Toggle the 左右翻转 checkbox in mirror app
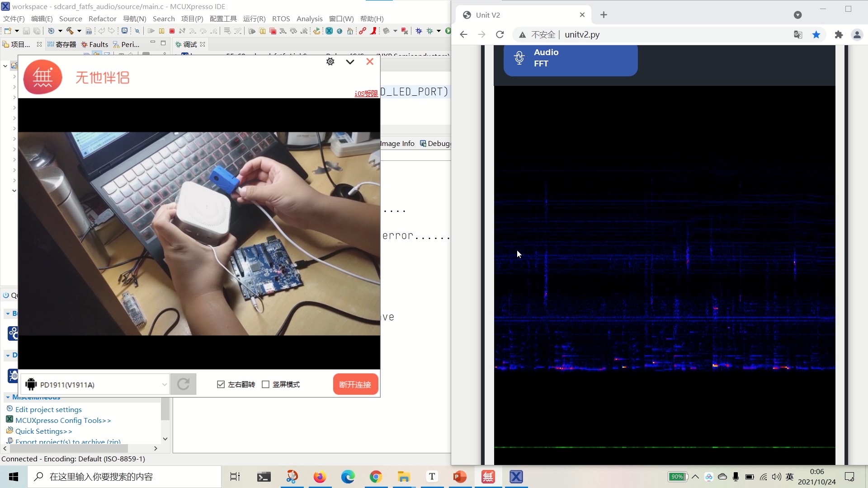The width and height of the screenshot is (868, 488). pos(221,385)
